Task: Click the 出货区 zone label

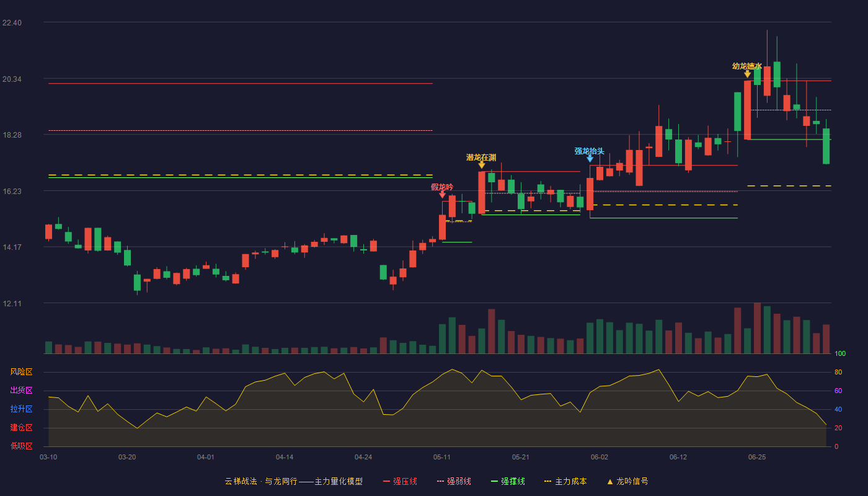Action: coord(21,391)
